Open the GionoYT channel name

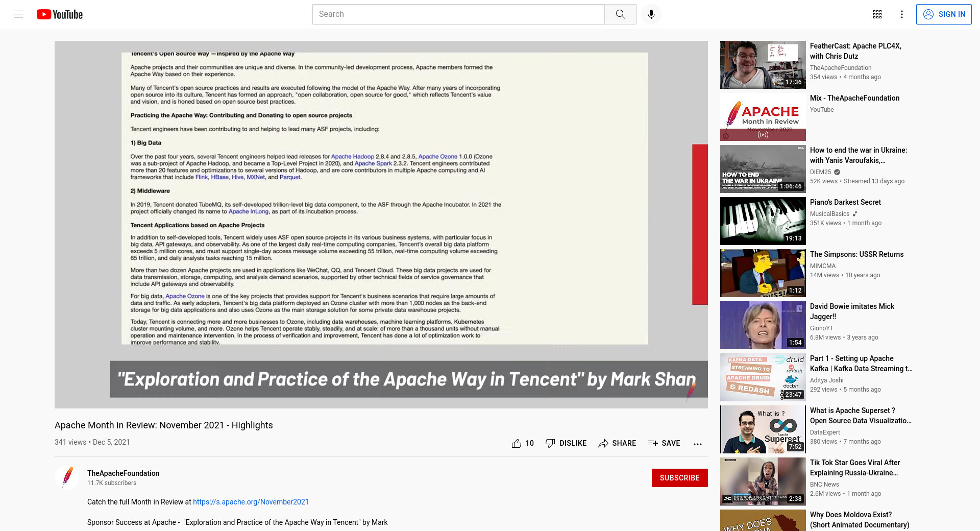pos(821,328)
